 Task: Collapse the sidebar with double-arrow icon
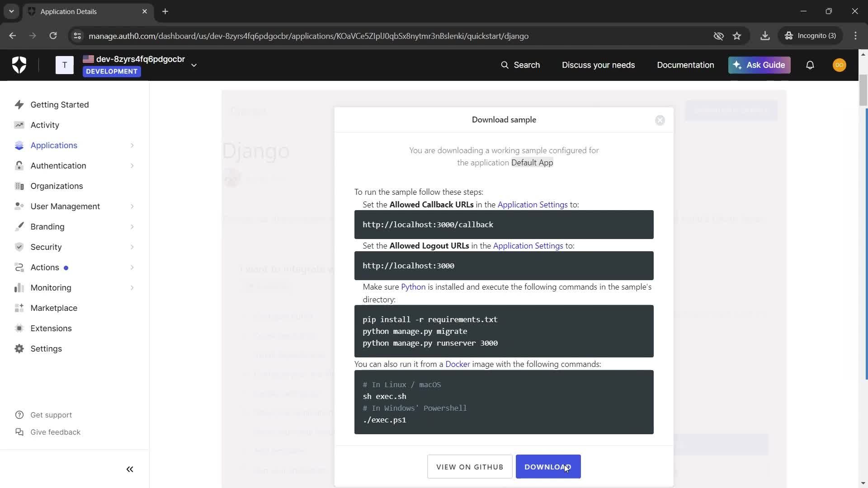point(130,469)
